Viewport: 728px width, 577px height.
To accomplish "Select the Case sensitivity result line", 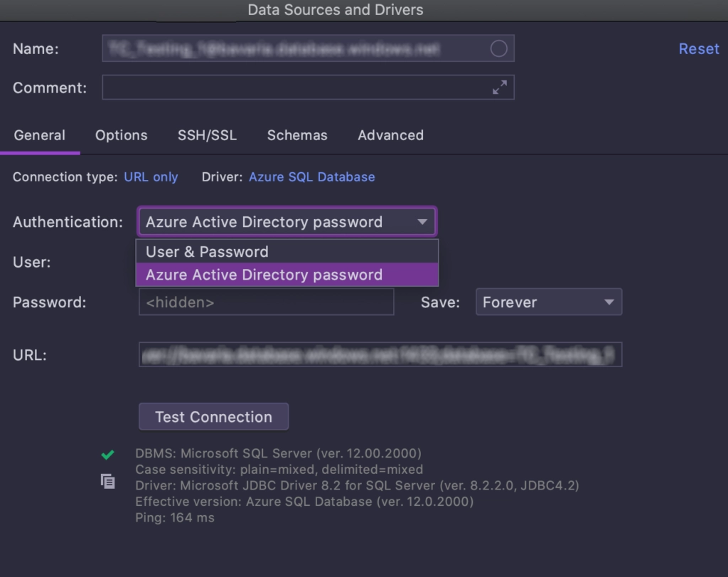I will (279, 470).
